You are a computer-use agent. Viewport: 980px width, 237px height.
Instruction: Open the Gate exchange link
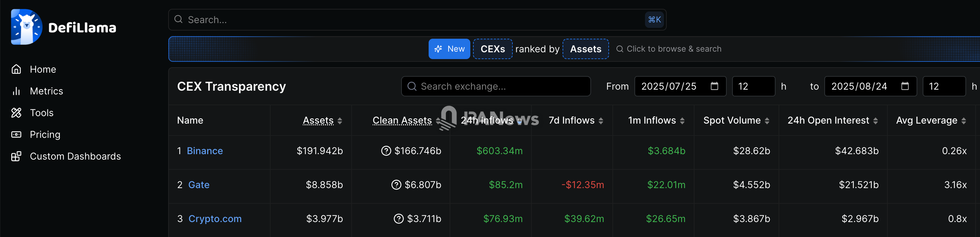[199, 185]
